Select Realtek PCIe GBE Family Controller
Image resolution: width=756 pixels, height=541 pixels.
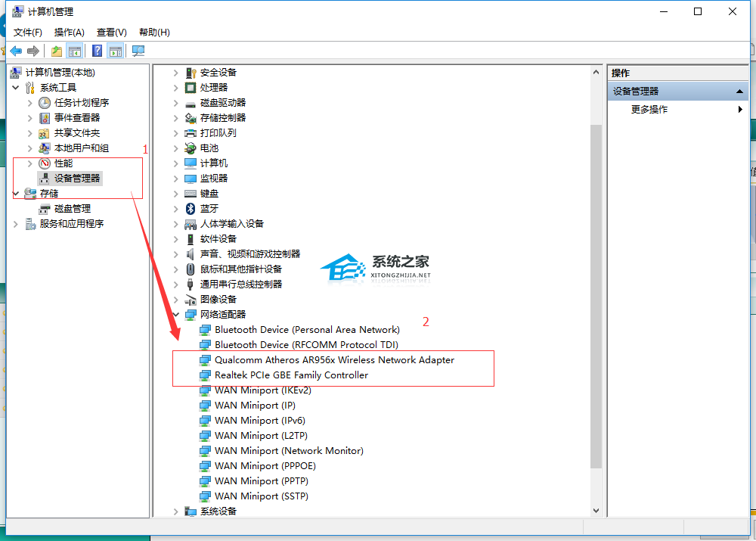point(291,375)
